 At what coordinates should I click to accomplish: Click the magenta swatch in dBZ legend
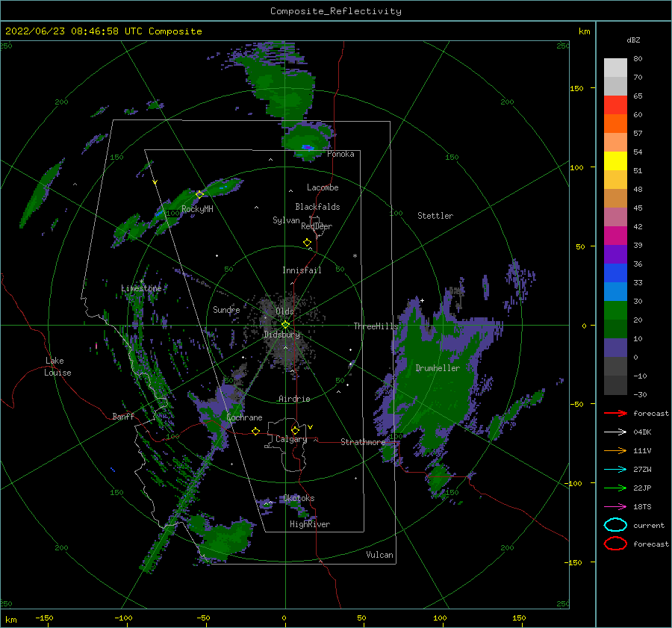(615, 235)
